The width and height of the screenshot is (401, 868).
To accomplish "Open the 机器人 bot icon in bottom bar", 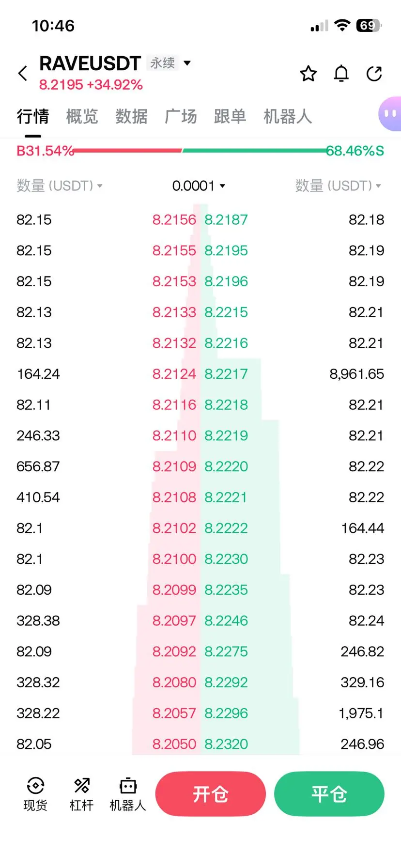I will tap(128, 794).
